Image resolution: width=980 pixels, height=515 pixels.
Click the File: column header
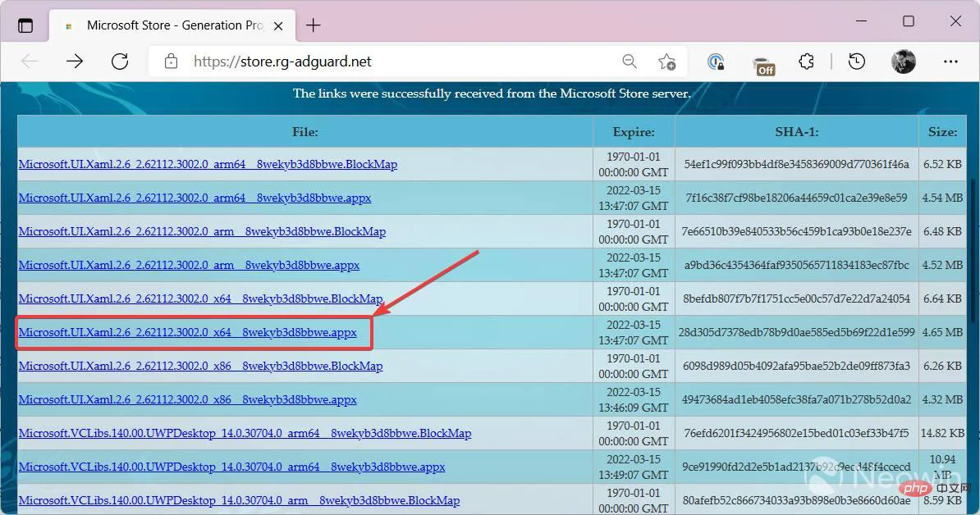click(x=305, y=132)
